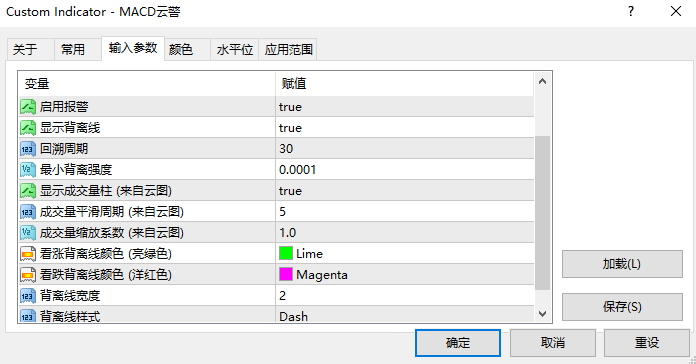Click 加载(L) to load settings
This screenshot has height=364, width=696.
coord(622,264)
